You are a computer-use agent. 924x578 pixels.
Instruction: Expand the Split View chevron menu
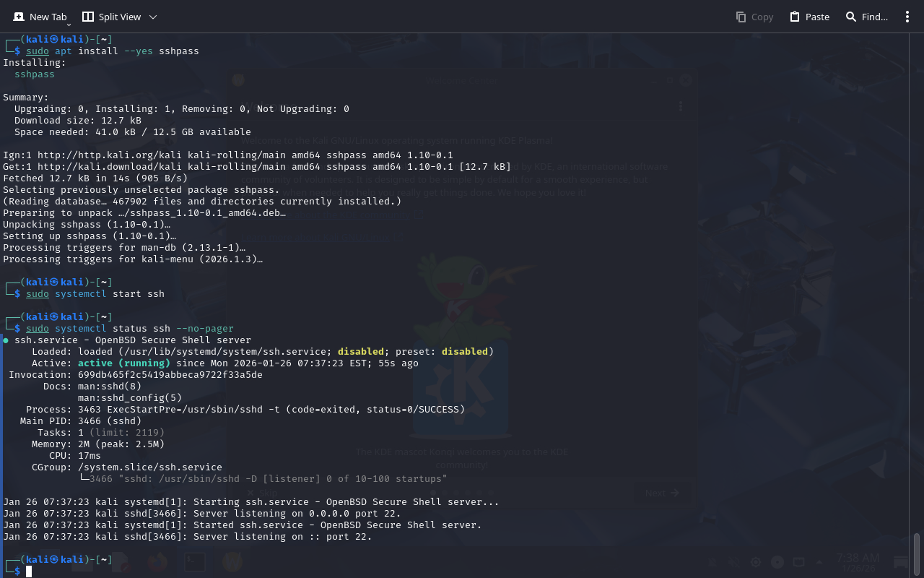click(x=152, y=17)
